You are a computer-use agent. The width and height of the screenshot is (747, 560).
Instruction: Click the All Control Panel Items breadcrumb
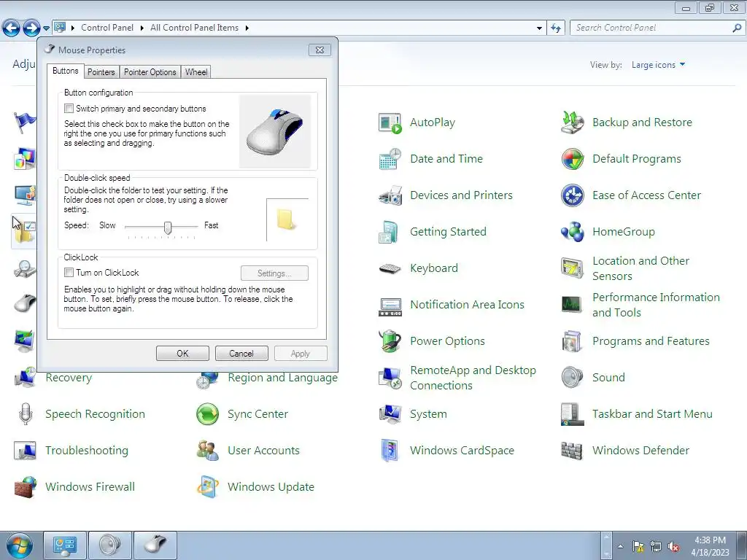click(194, 28)
